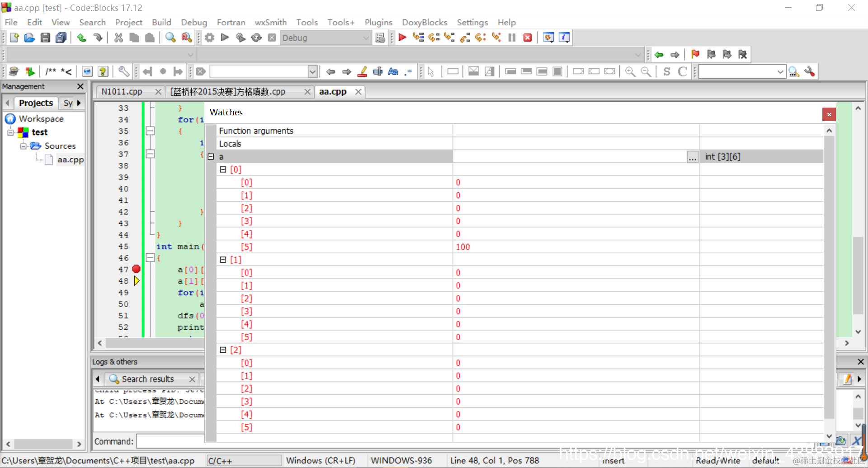Run to cursor in debugger
The height and width of the screenshot is (468, 868).
(418, 38)
